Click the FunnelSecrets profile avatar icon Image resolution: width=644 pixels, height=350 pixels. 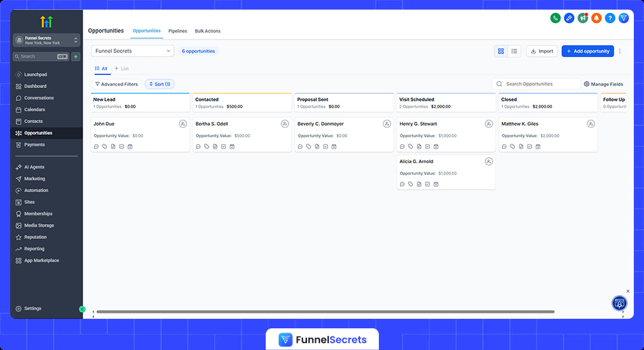point(624,18)
